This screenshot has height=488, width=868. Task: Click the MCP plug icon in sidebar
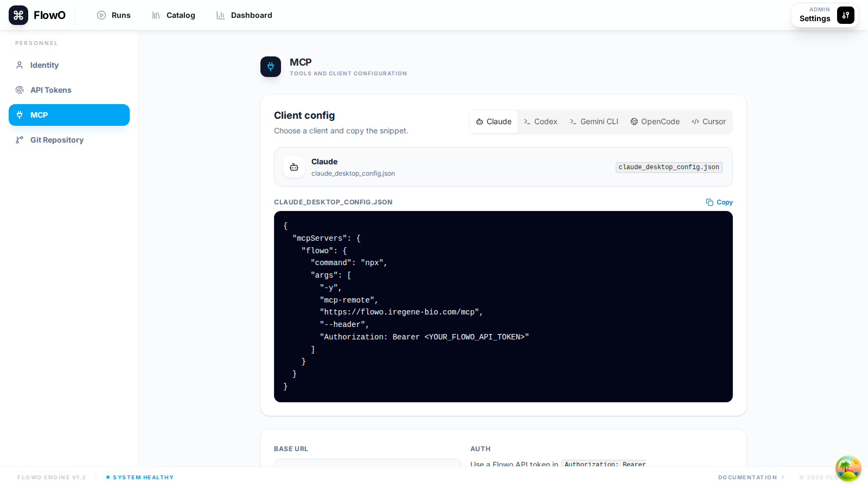(20, 115)
